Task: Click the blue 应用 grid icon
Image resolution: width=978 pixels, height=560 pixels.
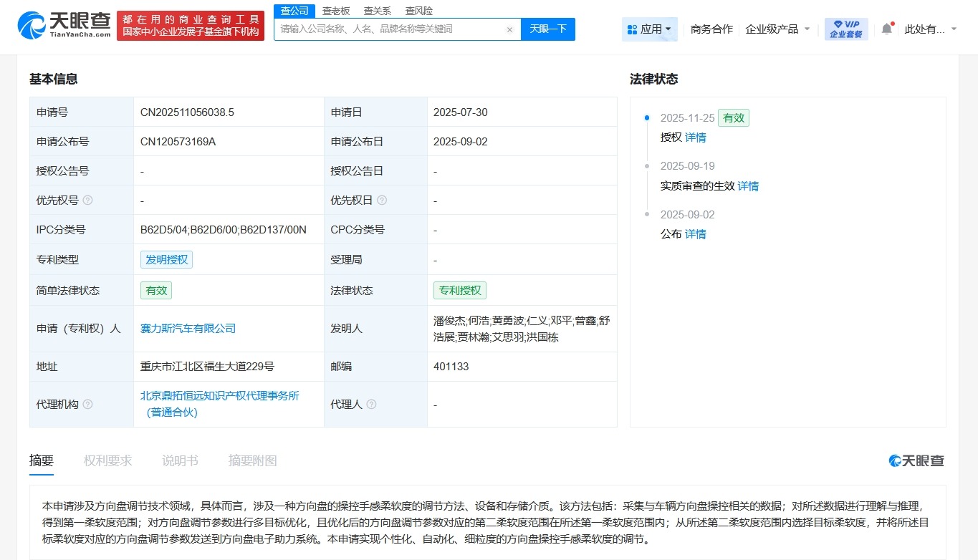Action: tap(633, 29)
